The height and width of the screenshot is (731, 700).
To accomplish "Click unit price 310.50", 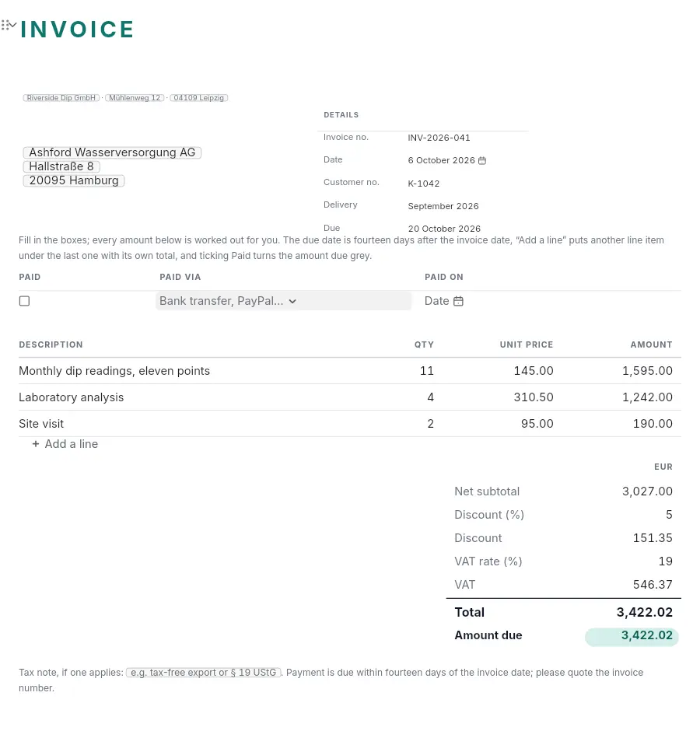I will coord(533,397).
